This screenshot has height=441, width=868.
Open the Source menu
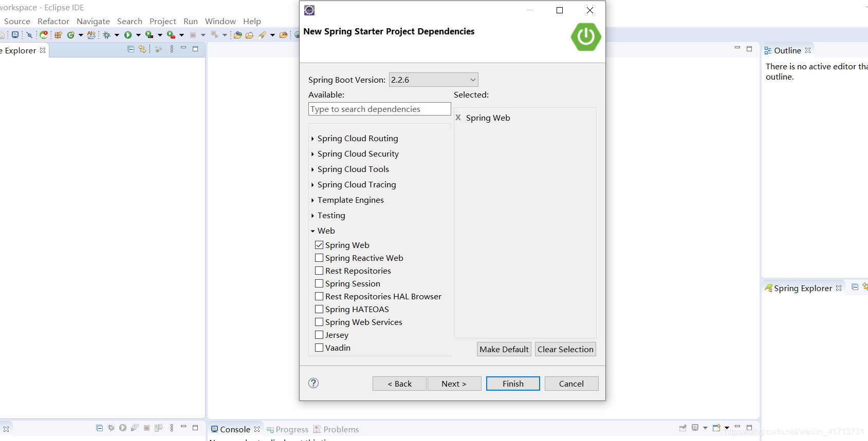point(17,21)
